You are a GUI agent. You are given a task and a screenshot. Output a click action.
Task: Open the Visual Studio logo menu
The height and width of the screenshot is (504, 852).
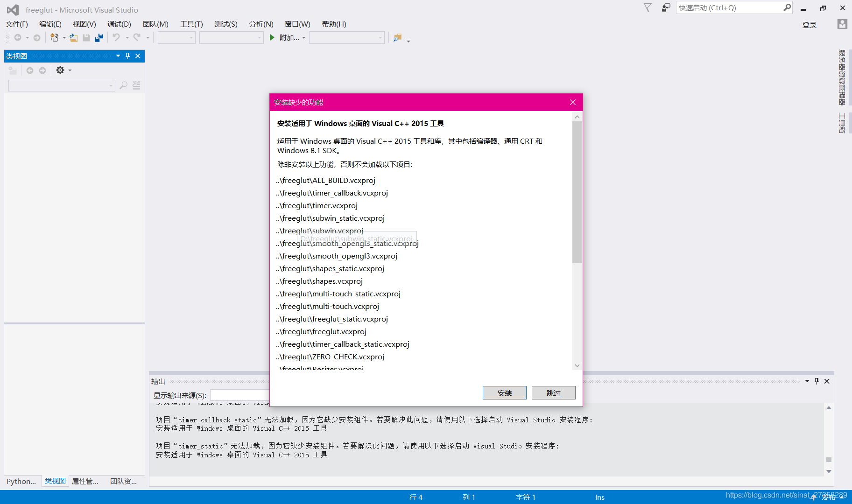pos(13,9)
